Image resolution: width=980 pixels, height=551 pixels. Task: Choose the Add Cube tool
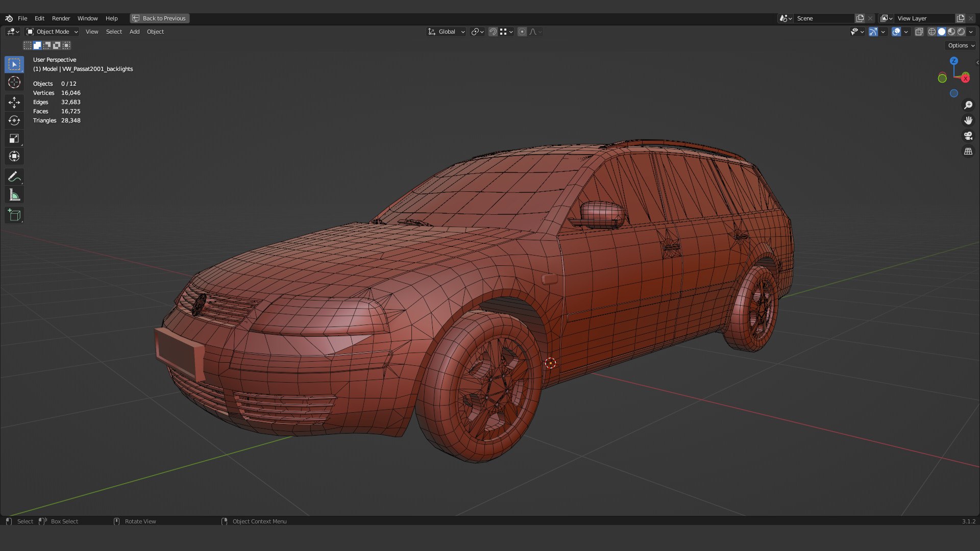click(x=14, y=215)
